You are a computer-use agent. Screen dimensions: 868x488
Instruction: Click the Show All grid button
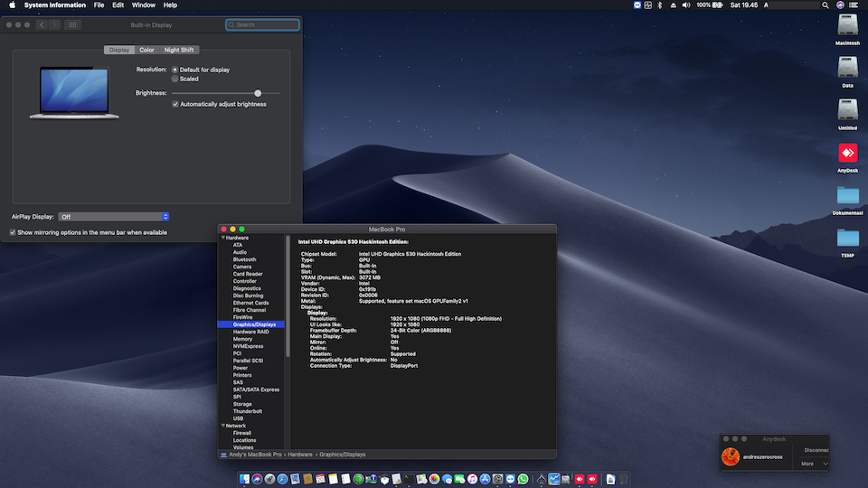click(73, 24)
